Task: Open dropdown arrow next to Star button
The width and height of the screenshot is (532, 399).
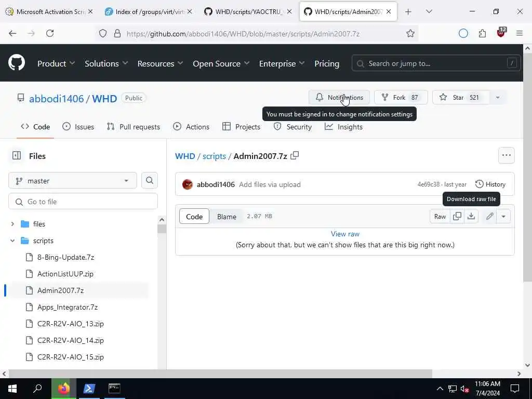Action: click(x=498, y=97)
